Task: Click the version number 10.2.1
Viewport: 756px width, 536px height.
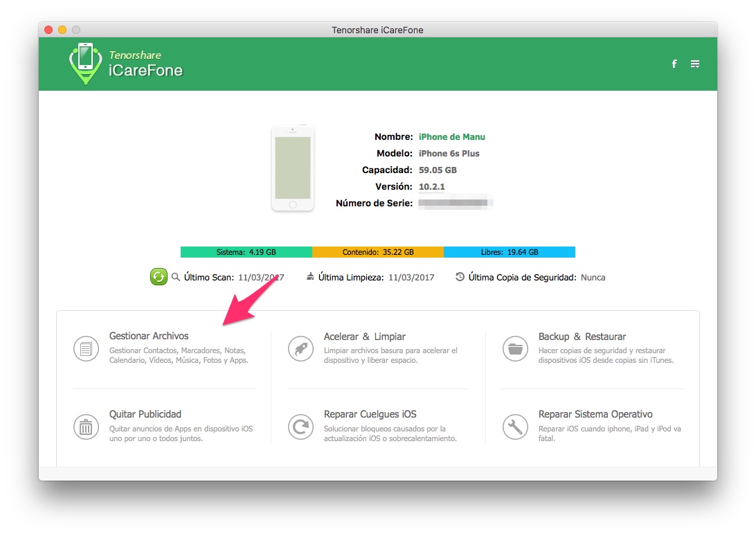Action: point(431,187)
